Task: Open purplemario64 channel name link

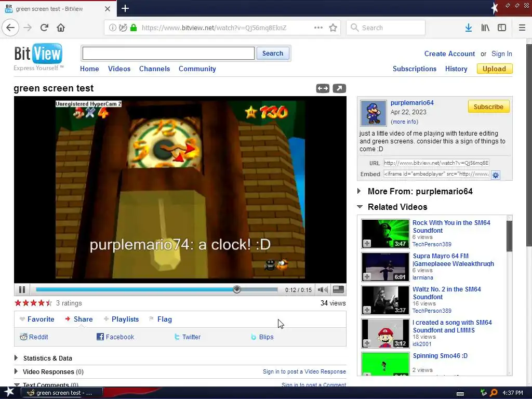Action: [412, 102]
